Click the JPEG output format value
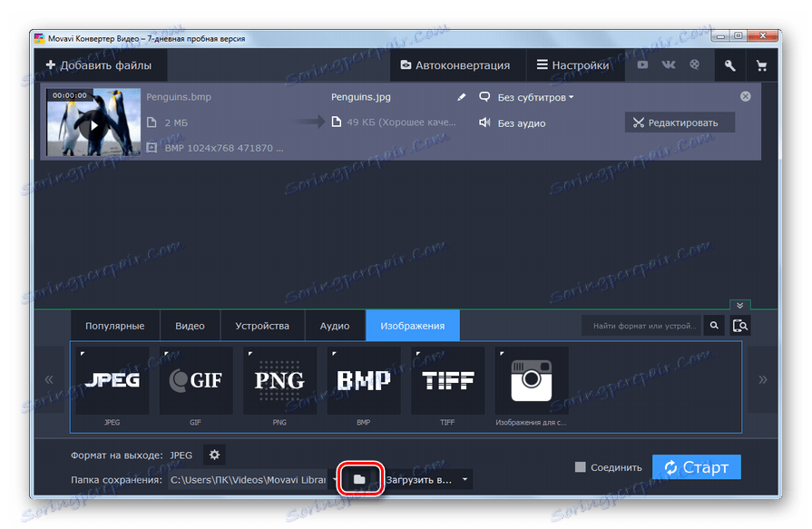The width and height of the screenshot is (812, 529). pos(181,456)
